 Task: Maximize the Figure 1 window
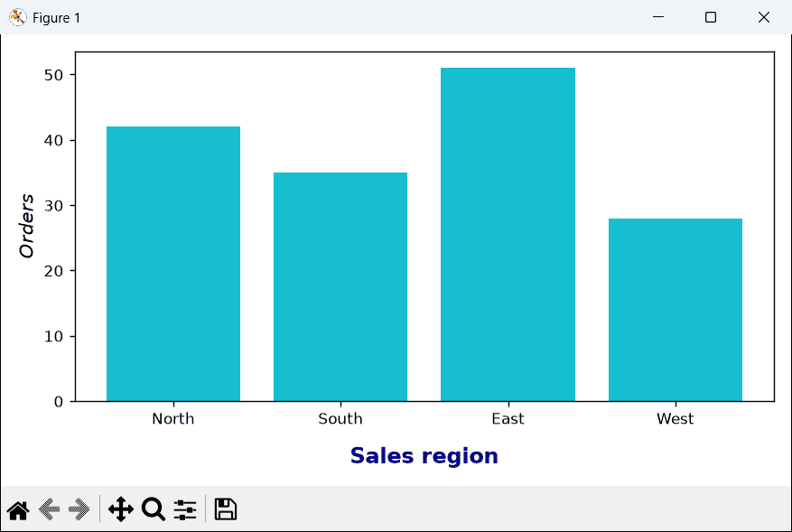[711, 17]
